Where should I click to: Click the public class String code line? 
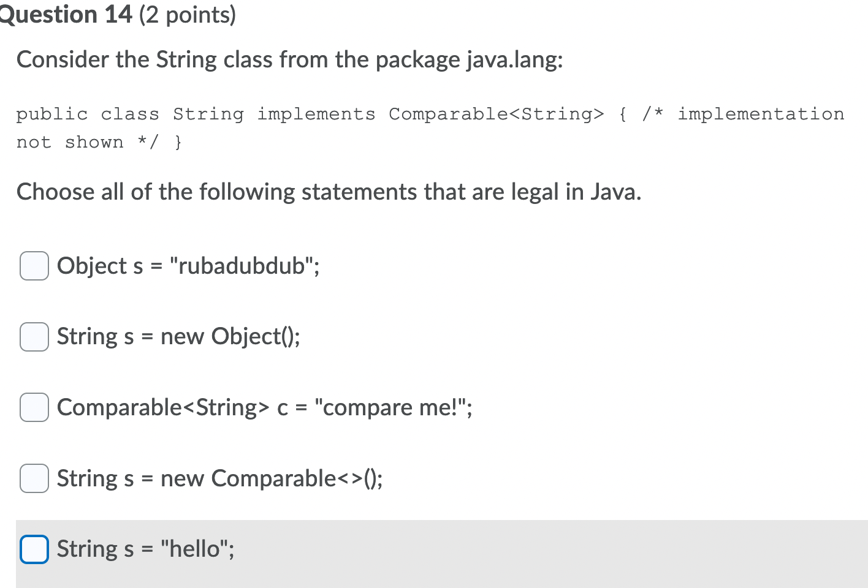430,114
